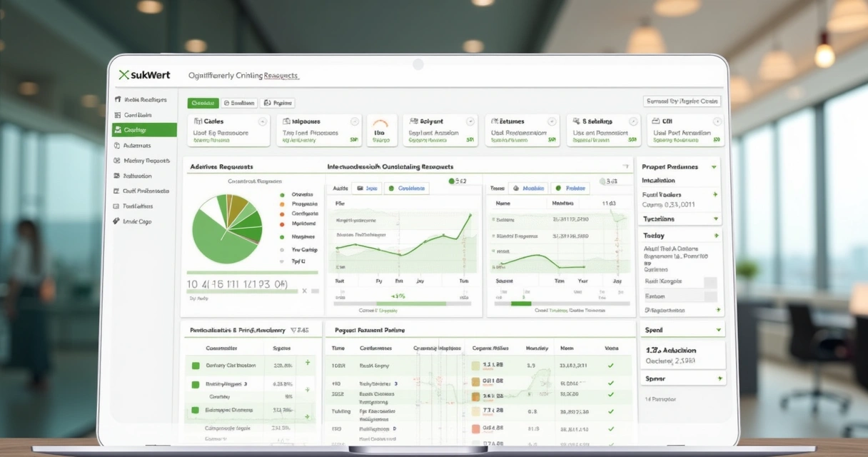Viewport: 868px width, 457px height.
Task: Toggle the green checkbox in the third bottom-left table row
Action: click(x=196, y=411)
